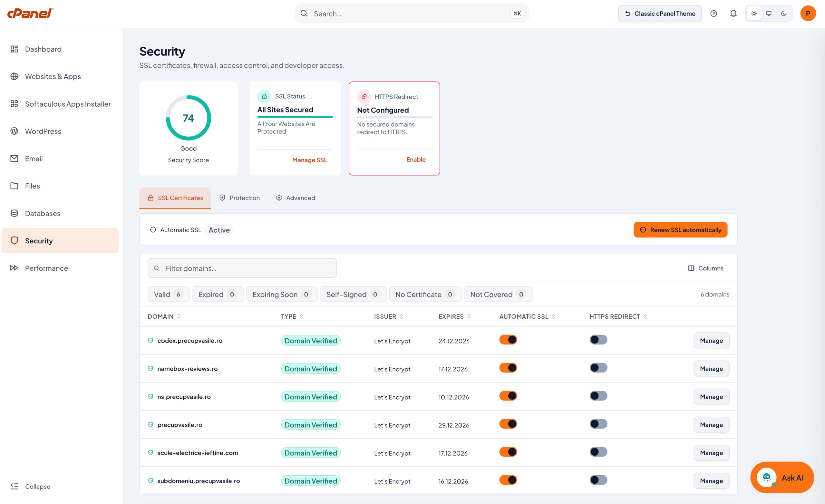Open Websites & Apps in sidebar
825x504 pixels.
pyautogui.click(x=60, y=76)
